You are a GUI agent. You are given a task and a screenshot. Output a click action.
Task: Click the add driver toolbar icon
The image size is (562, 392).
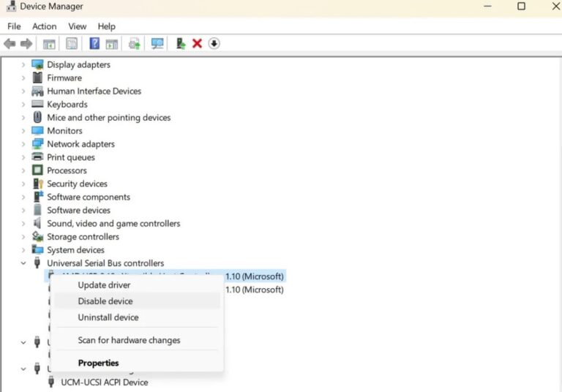point(180,44)
